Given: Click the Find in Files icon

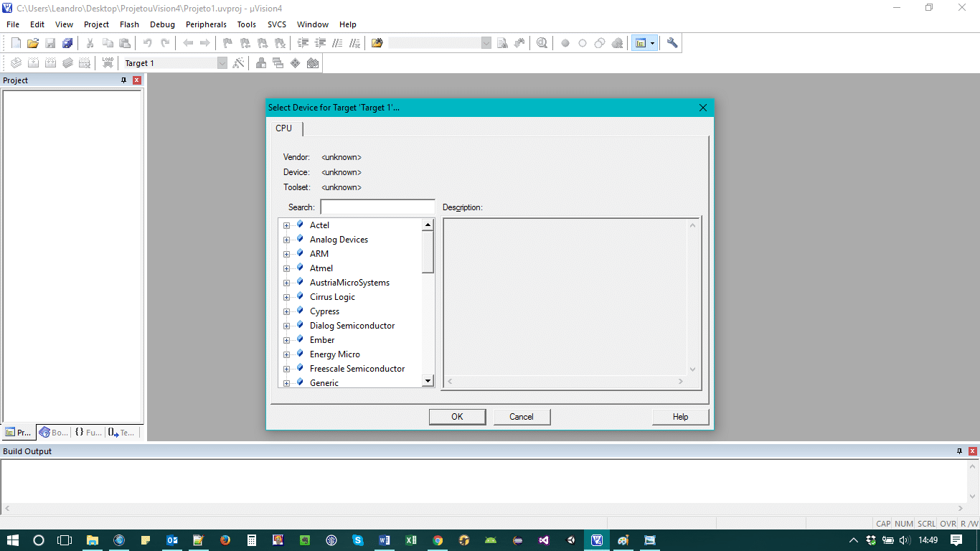Looking at the screenshot, I should coord(377,43).
